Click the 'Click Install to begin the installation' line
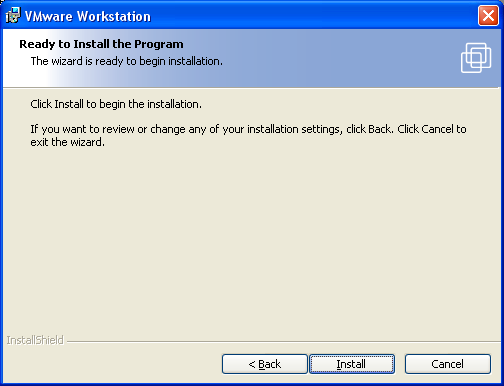 [116, 104]
